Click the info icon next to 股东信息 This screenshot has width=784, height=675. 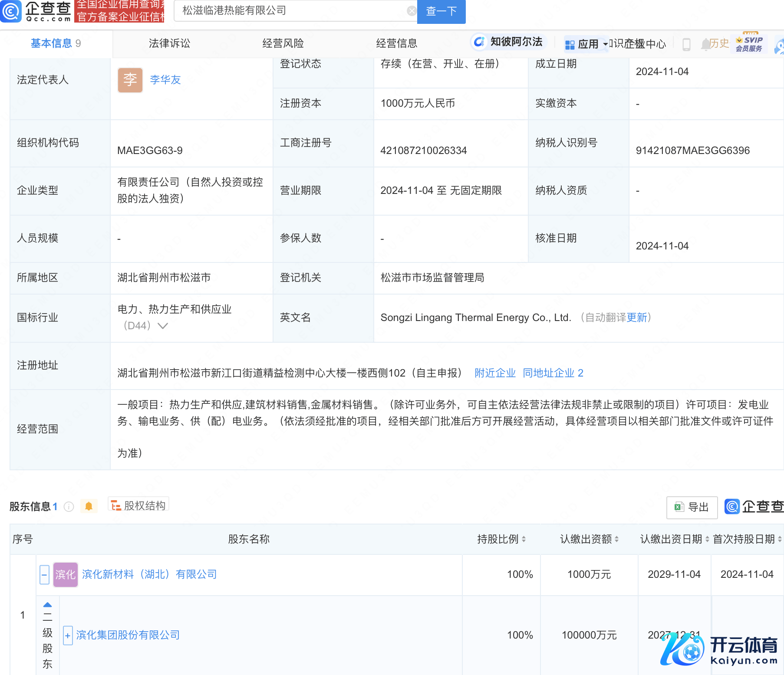click(x=69, y=507)
